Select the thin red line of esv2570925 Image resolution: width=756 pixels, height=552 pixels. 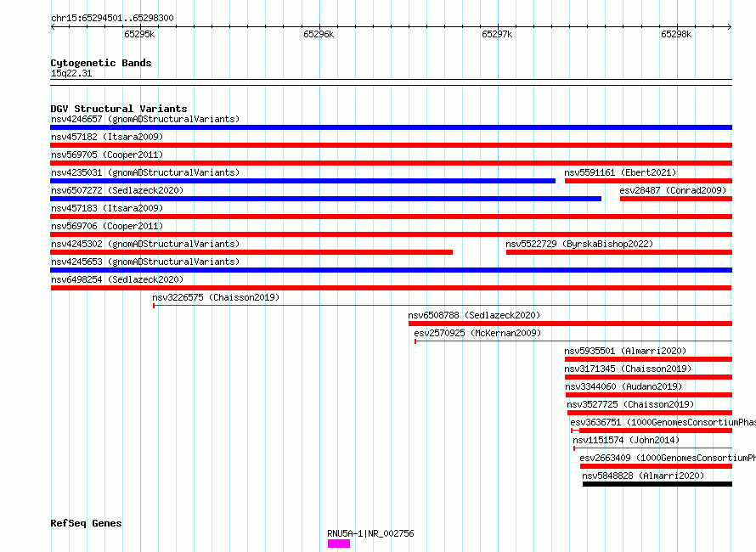click(x=573, y=341)
